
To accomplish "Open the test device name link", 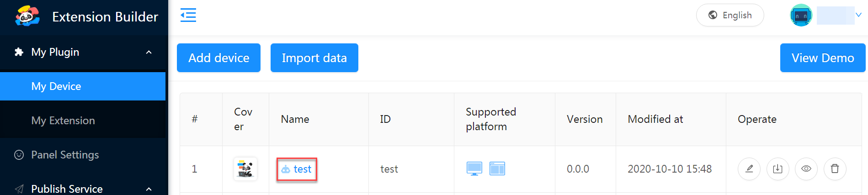I will pos(302,169).
